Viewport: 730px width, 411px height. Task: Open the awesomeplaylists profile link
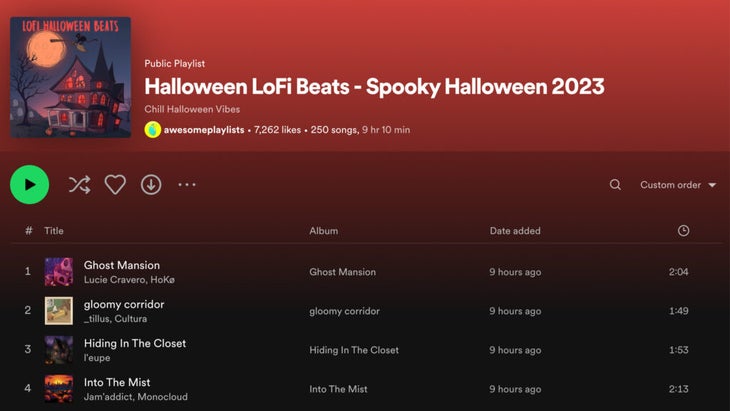204,130
